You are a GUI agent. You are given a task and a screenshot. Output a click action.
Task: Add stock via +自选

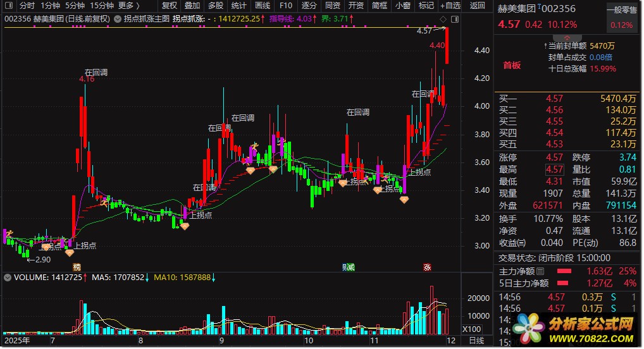(x=450, y=5)
